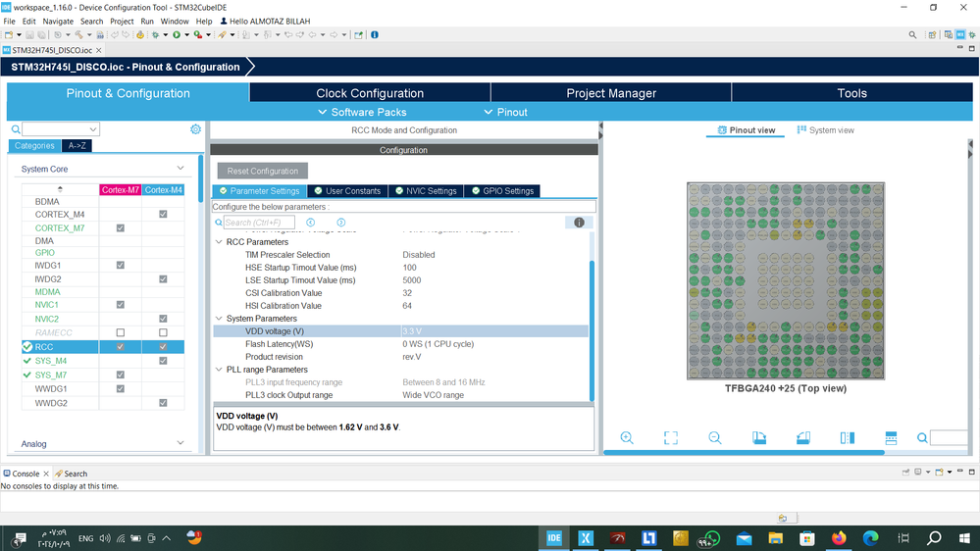The height and width of the screenshot is (551, 980).
Task: Show the A->Z peripheral list
Action: 77,145
